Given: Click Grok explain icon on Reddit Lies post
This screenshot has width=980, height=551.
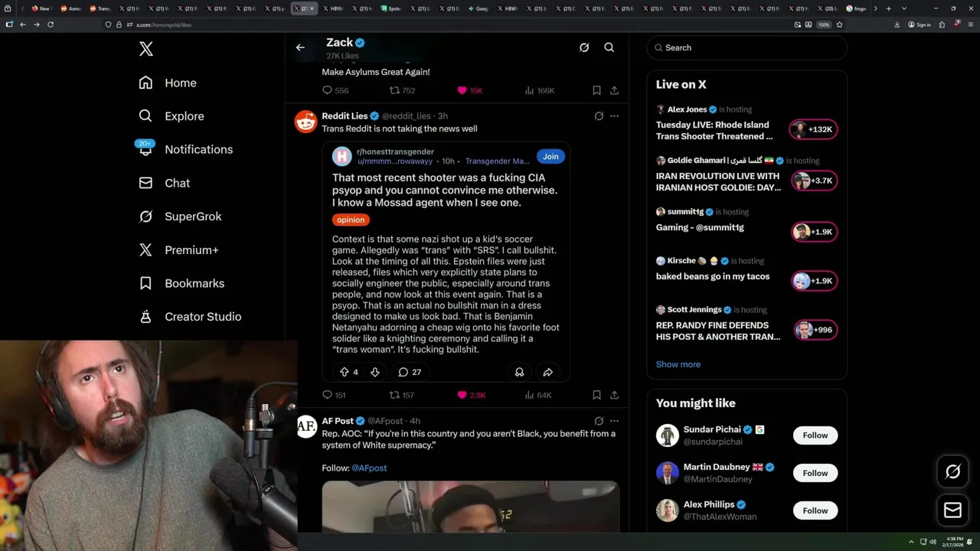Looking at the screenshot, I should coord(599,116).
